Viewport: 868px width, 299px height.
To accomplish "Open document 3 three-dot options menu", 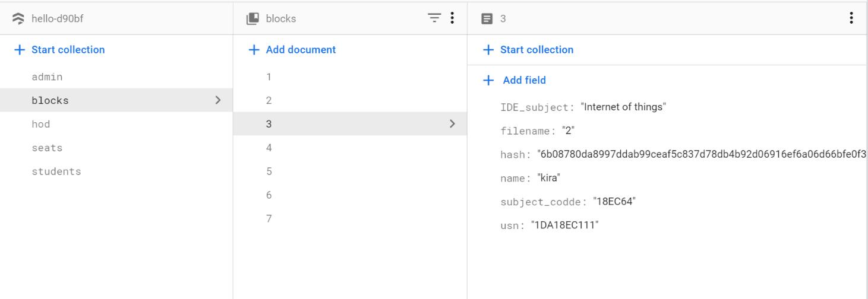I will (851, 18).
